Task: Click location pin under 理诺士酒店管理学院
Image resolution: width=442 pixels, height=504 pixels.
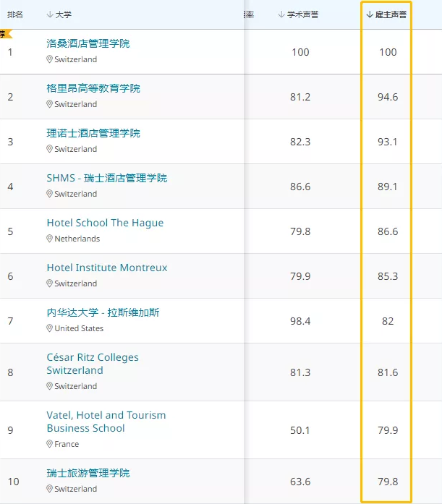Action: coord(49,149)
